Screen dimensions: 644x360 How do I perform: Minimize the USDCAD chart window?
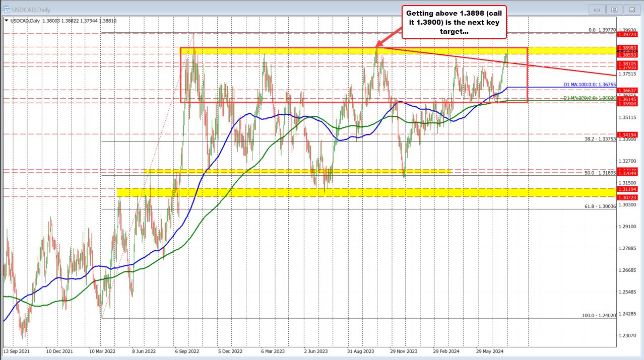[596, 9]
